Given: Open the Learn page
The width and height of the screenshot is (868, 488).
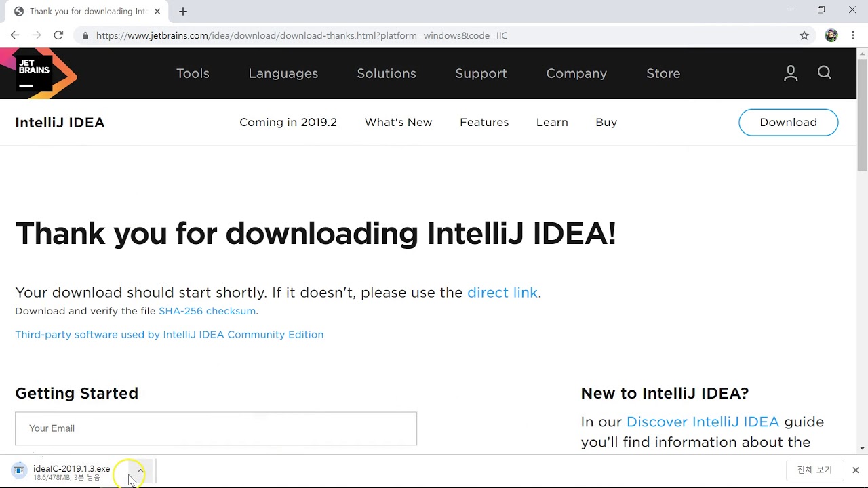Looking at the screenshot, I should [x=552, y=122].
